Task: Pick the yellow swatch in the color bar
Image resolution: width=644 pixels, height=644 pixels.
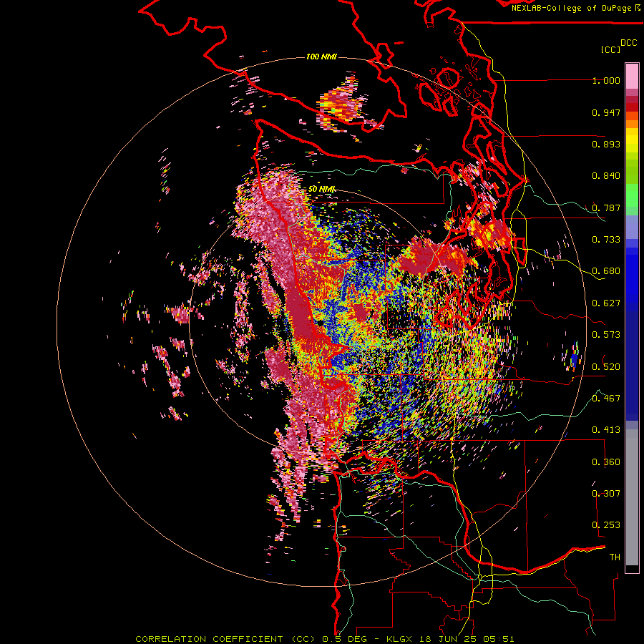Action: pyautogui.click(x=632, y=140)
